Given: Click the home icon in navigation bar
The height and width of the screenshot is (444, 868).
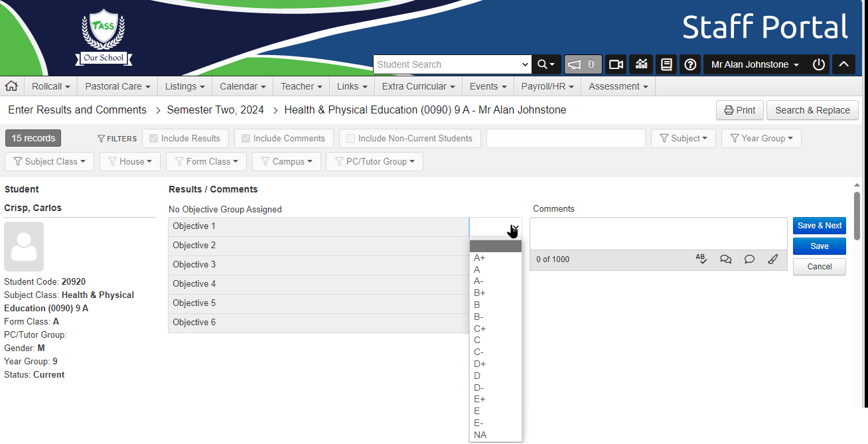Looking at the screenshot, I should 11,86.
